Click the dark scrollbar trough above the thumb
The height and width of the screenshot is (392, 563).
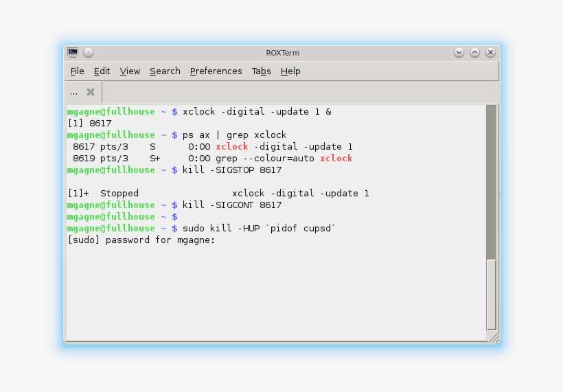490,178
